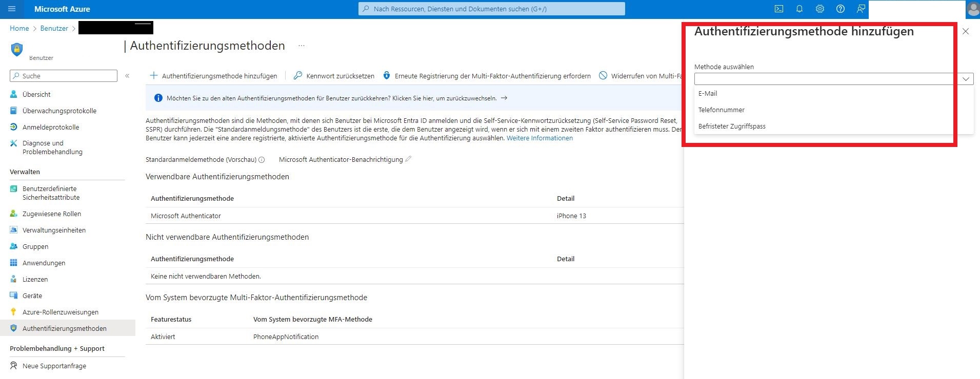
Task: Choose Befristeter Zugriffspass from the list
Action: coord(833,126)
